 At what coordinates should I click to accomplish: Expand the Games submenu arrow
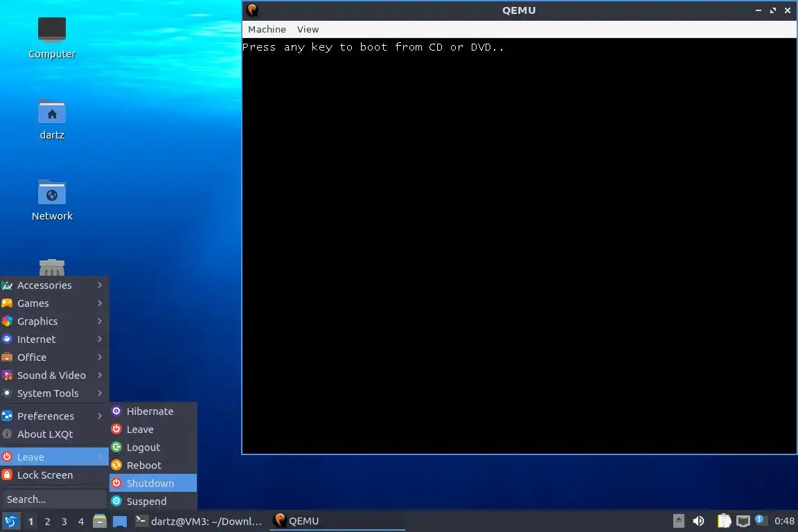(100, 303)
